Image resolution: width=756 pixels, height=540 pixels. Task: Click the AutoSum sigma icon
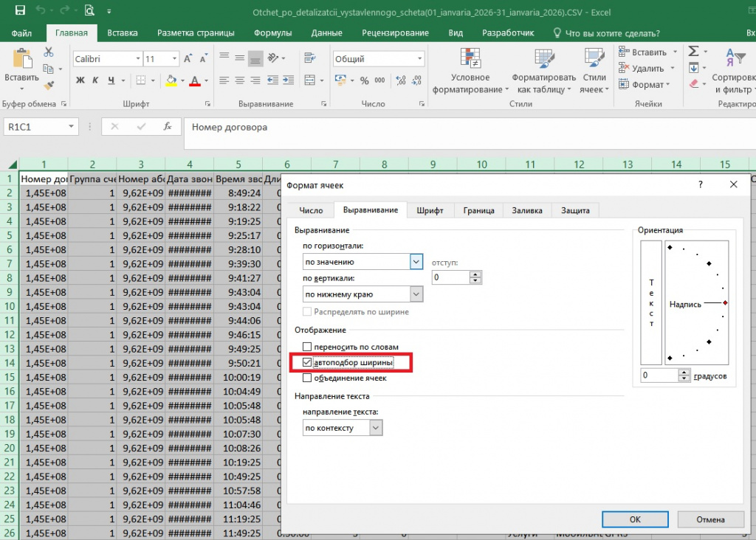click(694, 52)
